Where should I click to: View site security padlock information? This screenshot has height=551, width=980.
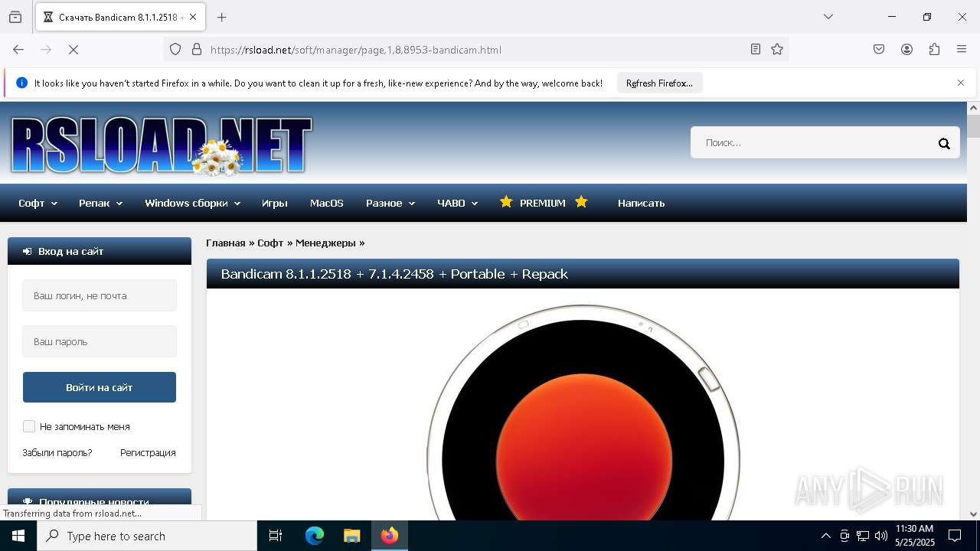click(197, 49)
